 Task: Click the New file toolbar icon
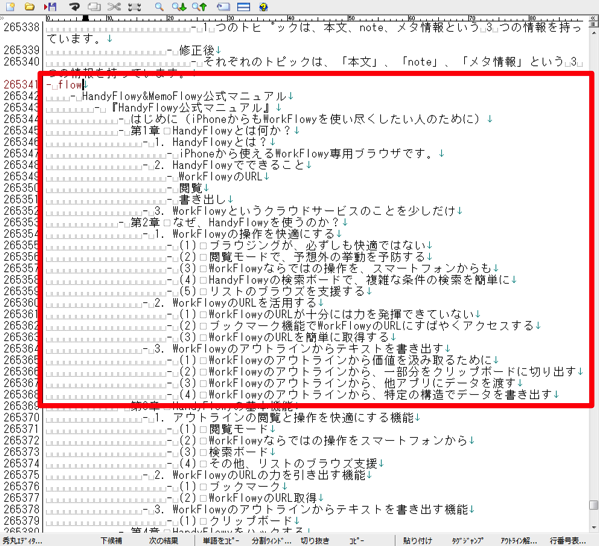[x=10, y=6]
